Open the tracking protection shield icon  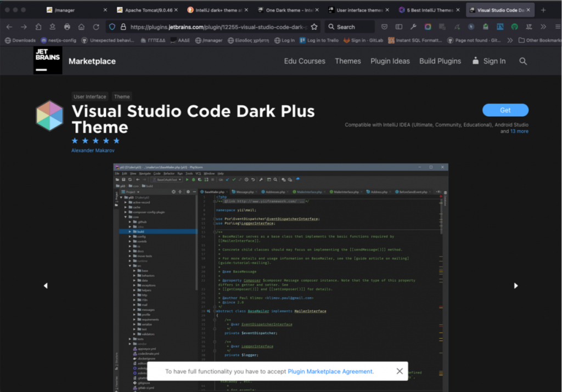point(112,27)
